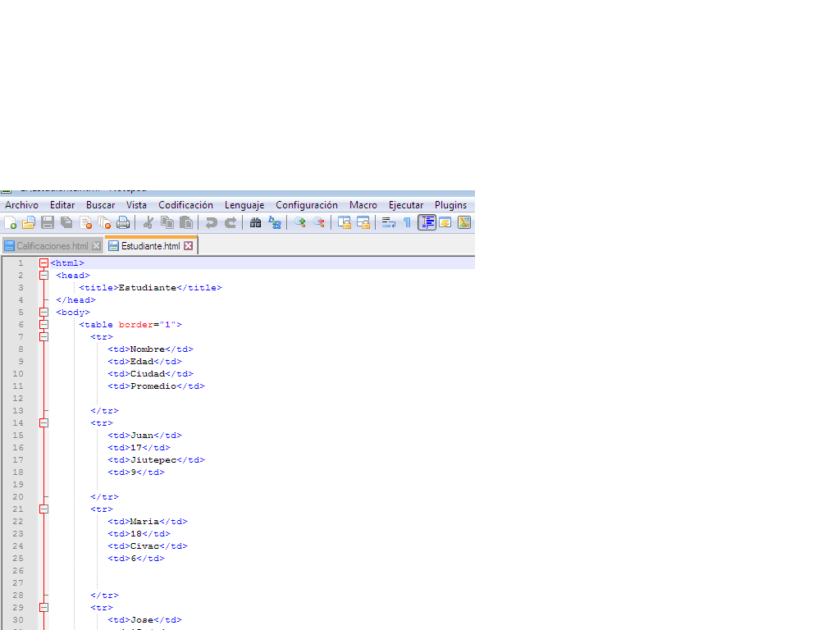
Task: Save the current file
Action: (46, 222)
